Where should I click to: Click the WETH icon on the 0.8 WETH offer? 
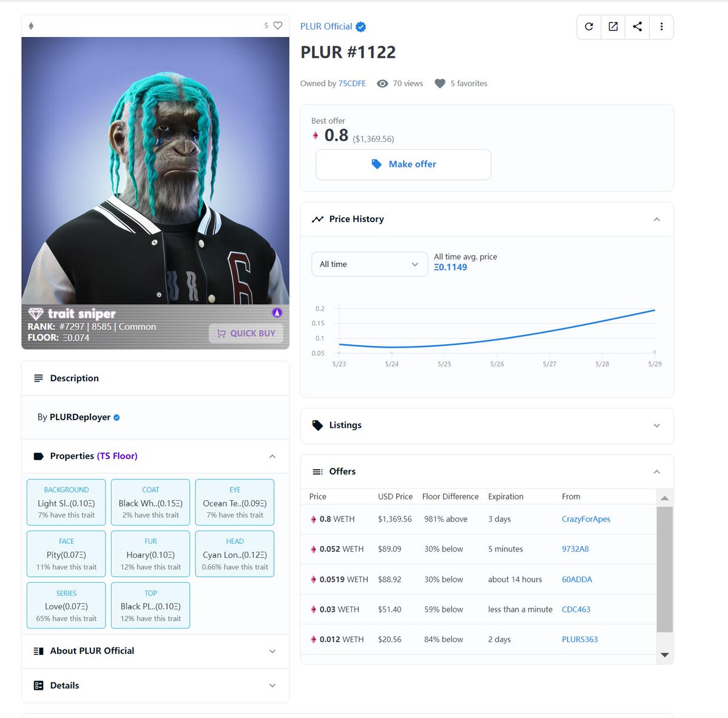(314, 520)
